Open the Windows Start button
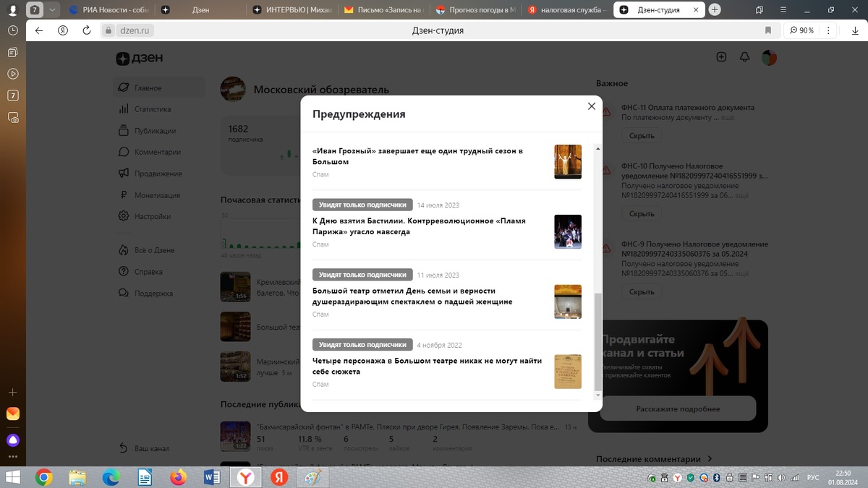The image size is (868, 488). pos(13,477)
